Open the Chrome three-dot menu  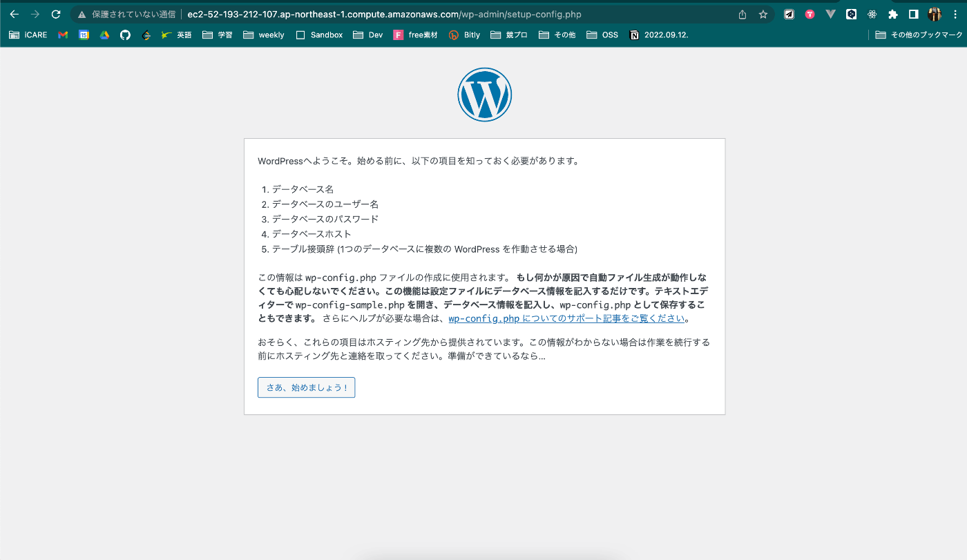click(x=954, y=14)
